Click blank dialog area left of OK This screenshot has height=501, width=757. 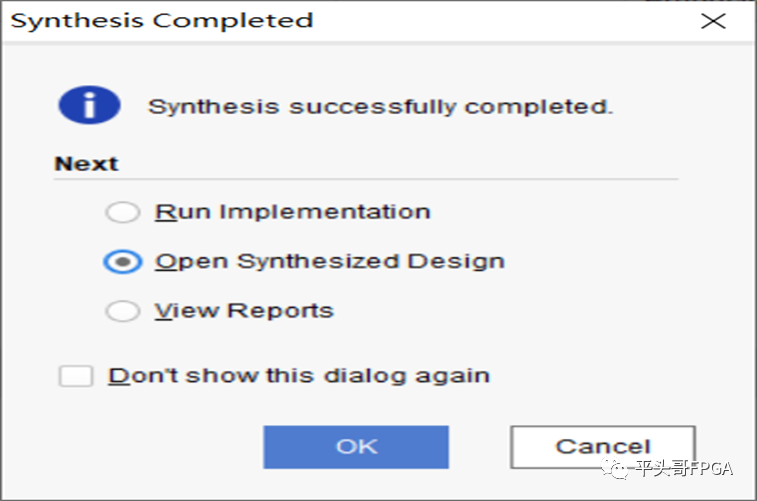(x=150, y=447)
